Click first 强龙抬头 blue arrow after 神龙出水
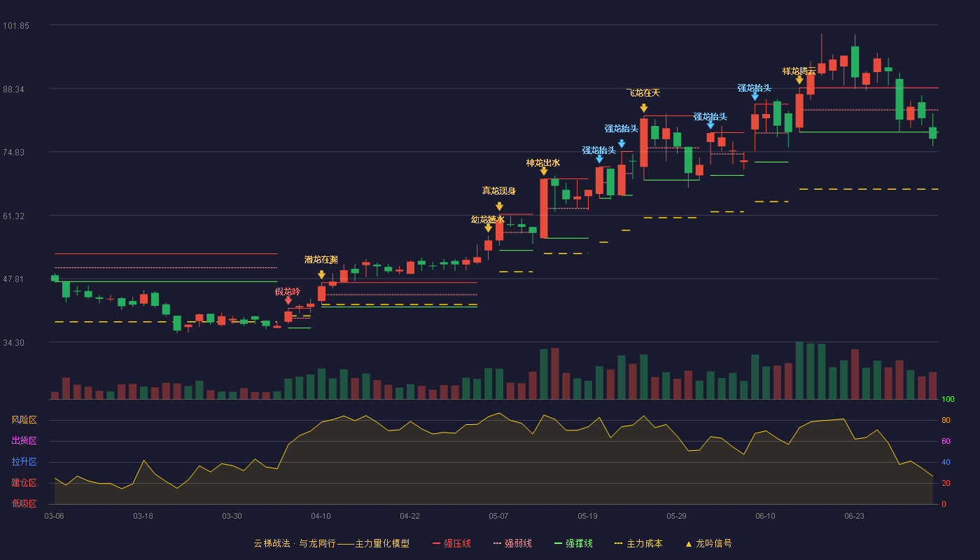Viewport: 980px width, 560px height. [599, 160]
